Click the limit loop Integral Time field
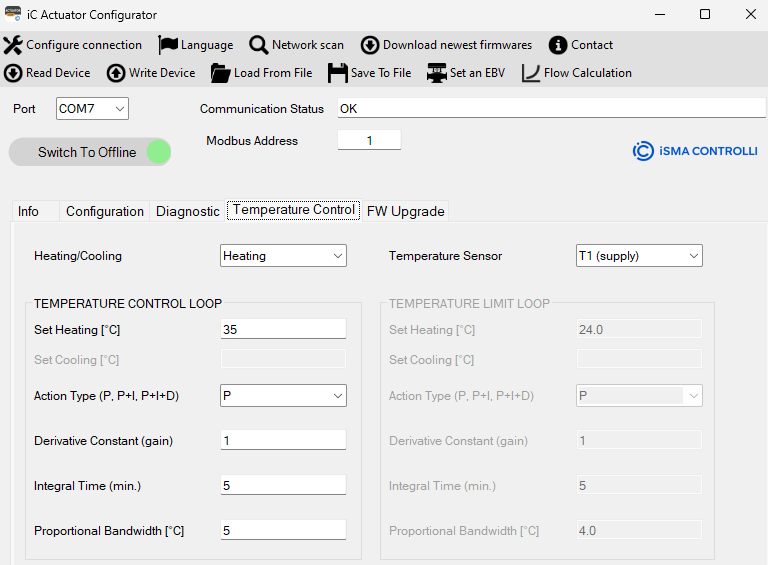 point(639,485)
